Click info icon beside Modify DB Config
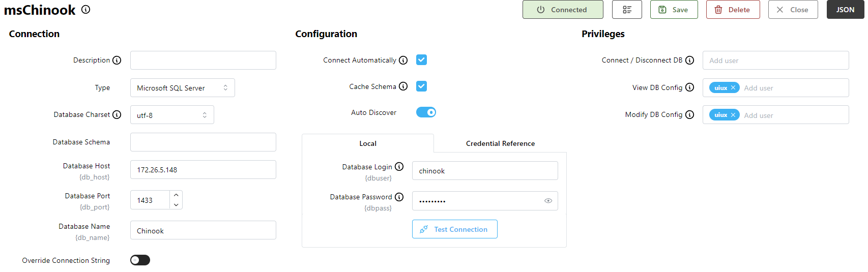 click(x=690, y=115)
